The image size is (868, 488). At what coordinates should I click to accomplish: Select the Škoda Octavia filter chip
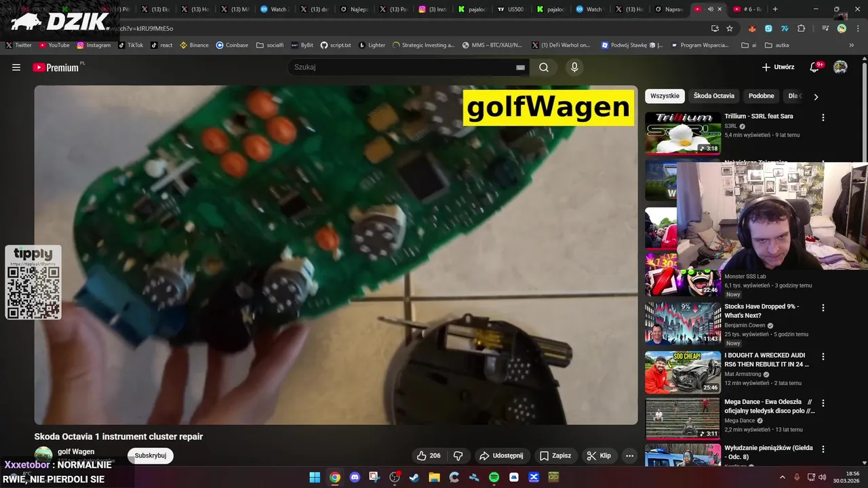(714, 96)
